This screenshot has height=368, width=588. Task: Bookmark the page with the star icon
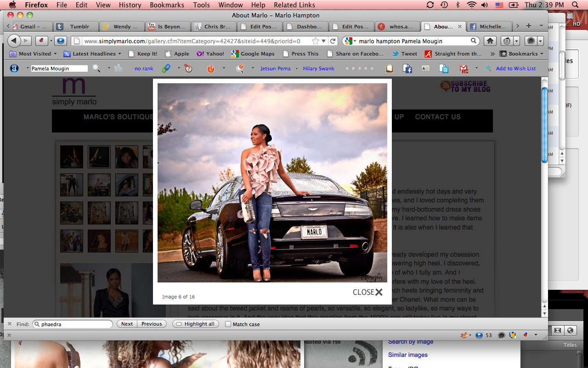click(315, 41)
